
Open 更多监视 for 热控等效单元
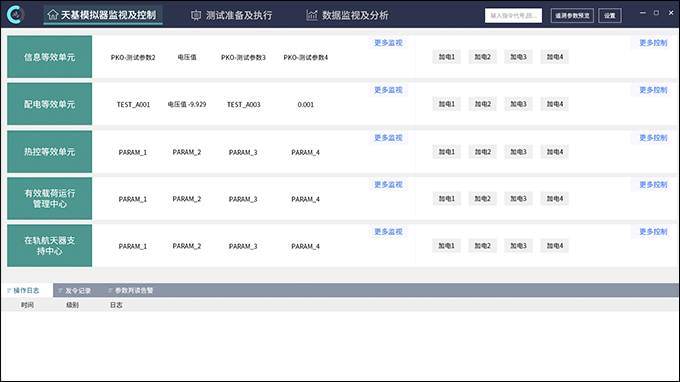tap(388, 138)
